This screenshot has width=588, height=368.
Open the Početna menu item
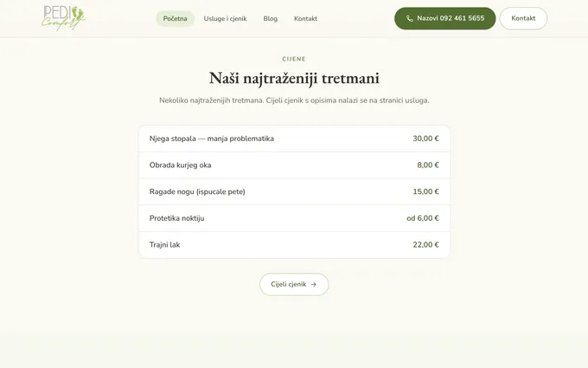click(176, 18)
